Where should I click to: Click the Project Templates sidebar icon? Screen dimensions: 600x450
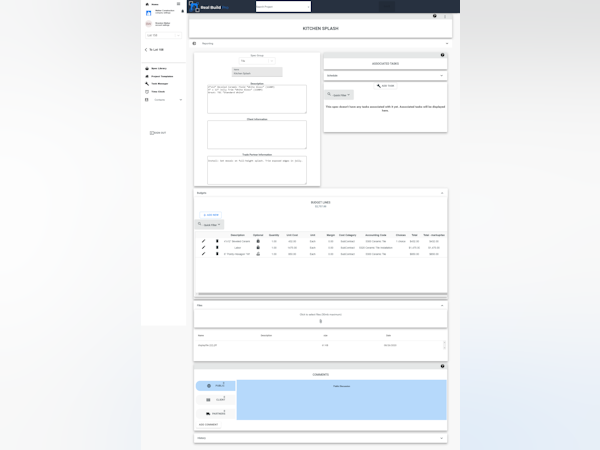[147, 76]
